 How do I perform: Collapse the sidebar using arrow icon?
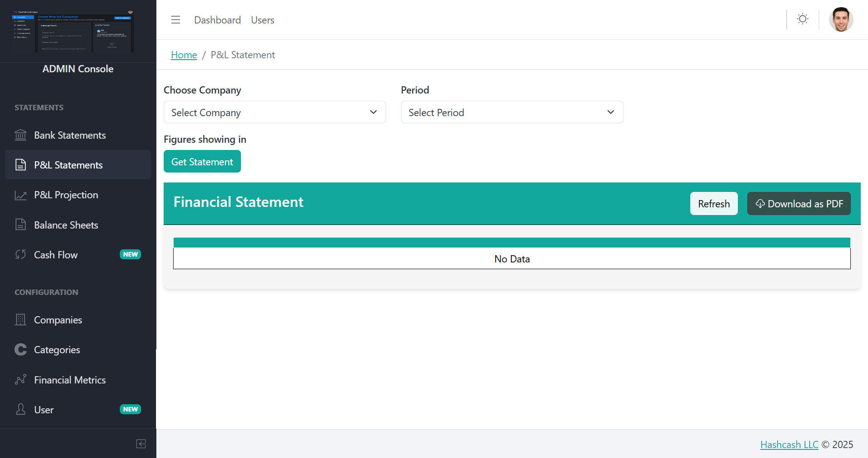click(141, 444)
